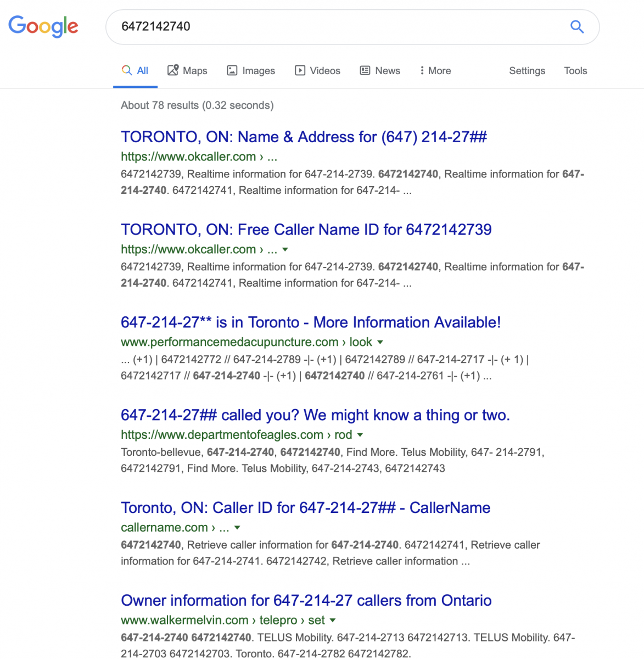The image size is (644, 659).
Task: Expand dropdown arrow beside second okcaller.com URL
Action: click(285, 249)
